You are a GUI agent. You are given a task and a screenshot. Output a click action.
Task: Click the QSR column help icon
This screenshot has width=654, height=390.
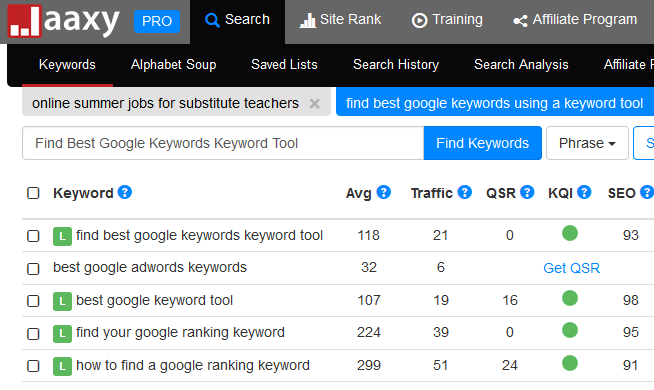(527, 192)
